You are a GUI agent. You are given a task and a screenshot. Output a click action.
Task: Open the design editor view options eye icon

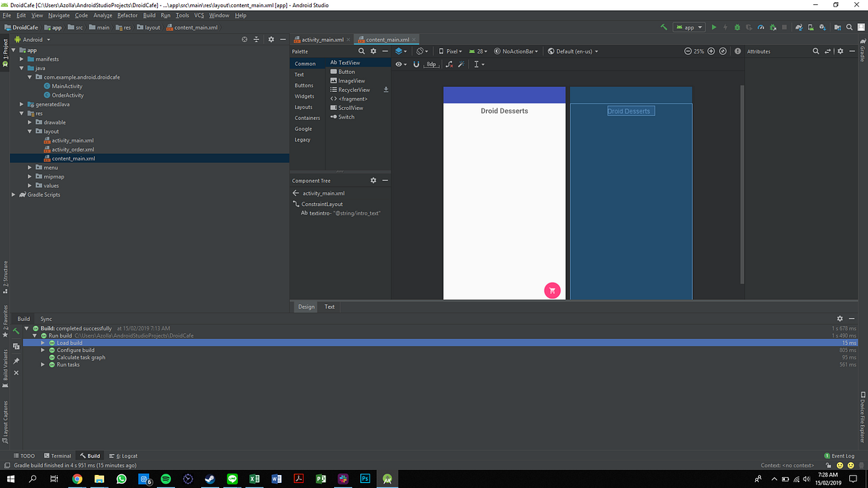tap(399, 64)
